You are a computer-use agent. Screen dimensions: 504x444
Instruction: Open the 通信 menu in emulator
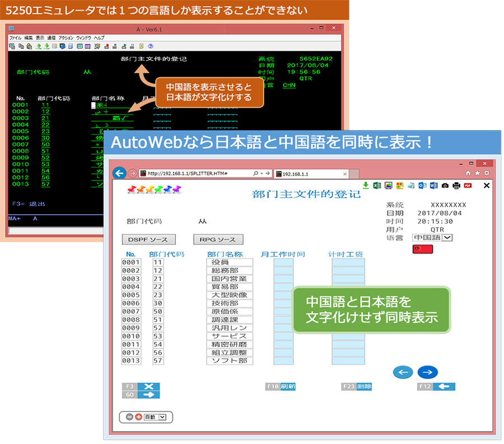[x=51, y=38]
